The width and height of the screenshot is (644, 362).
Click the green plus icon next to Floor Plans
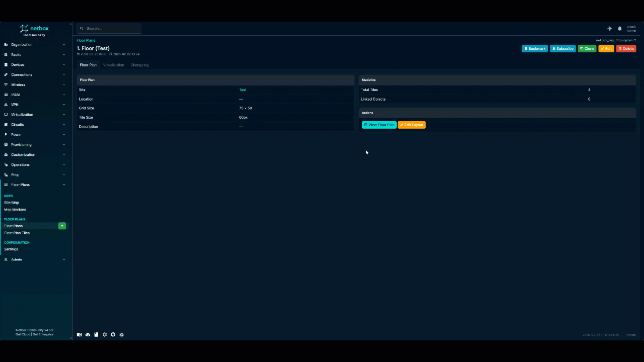click(x=61, y=226)
